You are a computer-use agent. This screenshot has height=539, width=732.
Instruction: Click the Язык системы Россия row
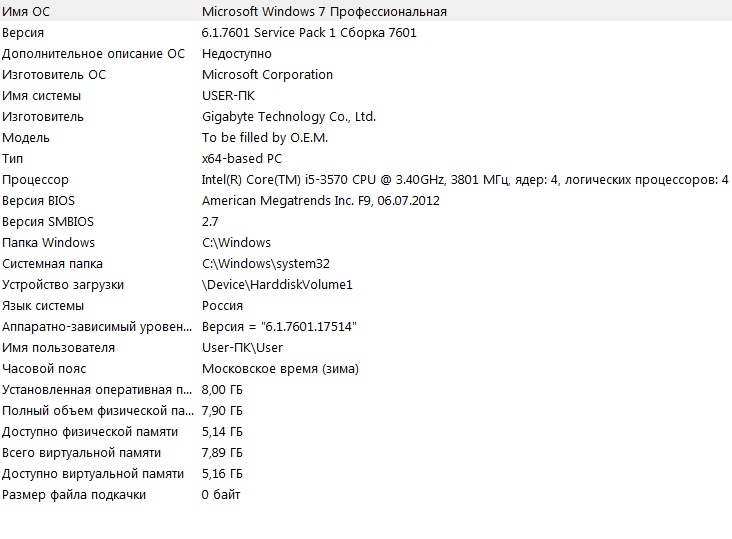coord(366,305)
